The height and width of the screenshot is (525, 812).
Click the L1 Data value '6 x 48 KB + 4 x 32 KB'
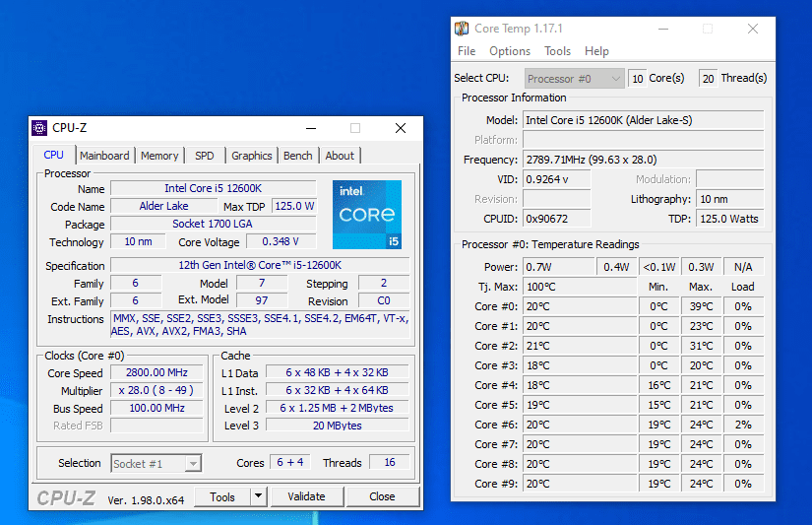tap(338, 372)
